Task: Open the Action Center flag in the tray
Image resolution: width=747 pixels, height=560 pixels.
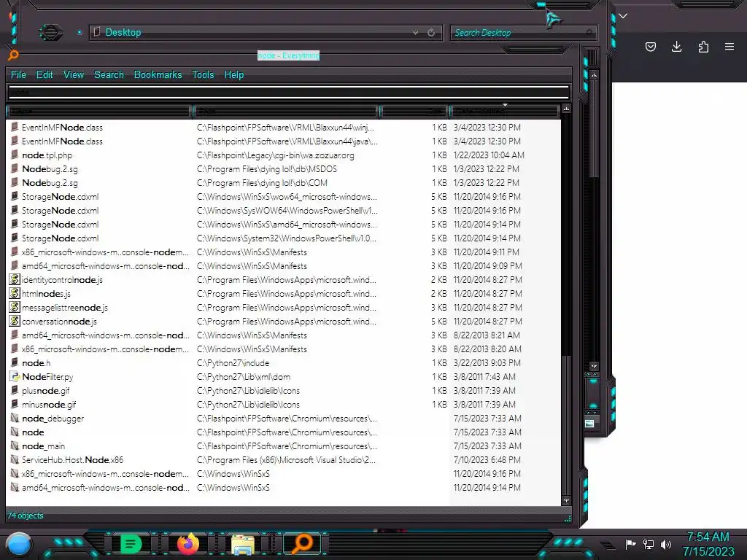Action: click(631, 544)
